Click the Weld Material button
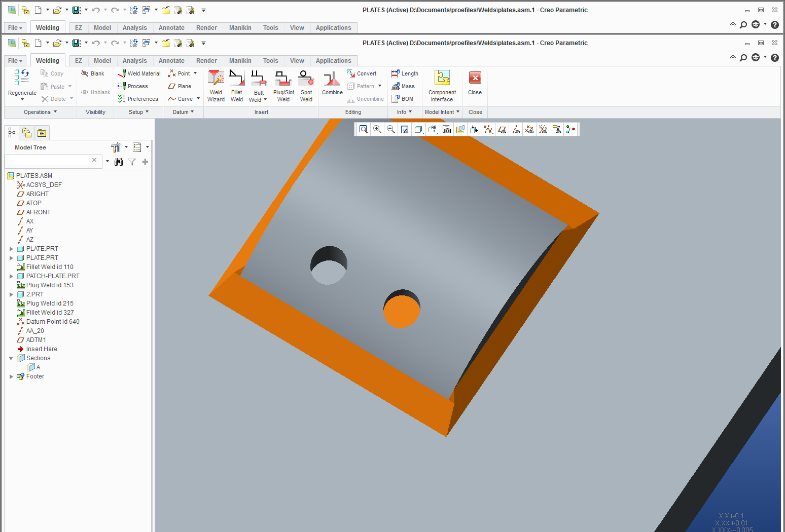This screenshot has height=532, width=785. click(x=139, y=73)
